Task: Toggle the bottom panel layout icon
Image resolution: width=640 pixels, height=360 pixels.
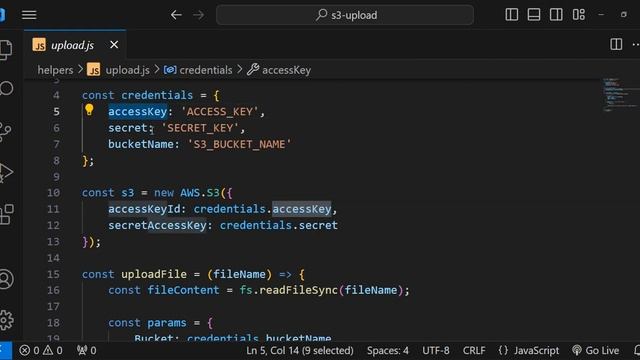Action: 534,15
